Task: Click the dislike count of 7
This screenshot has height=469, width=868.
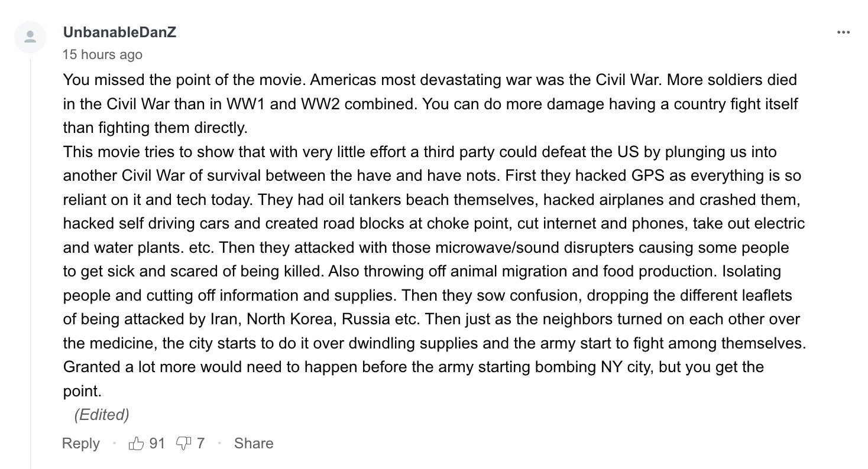Action: (201, 443)
